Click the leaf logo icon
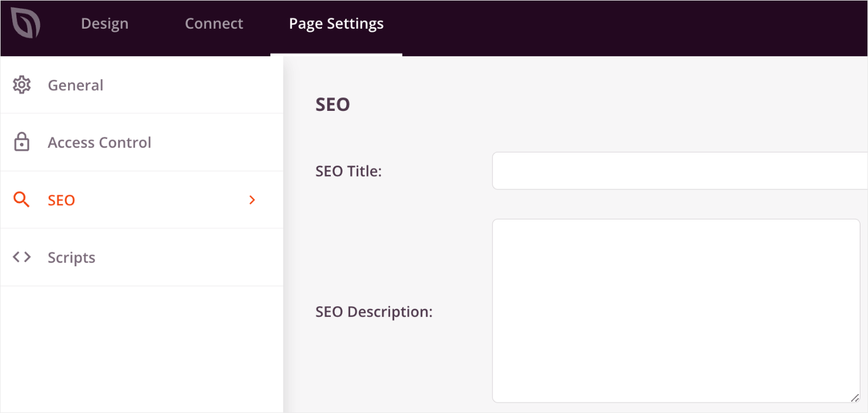This screenshot has width=868, height=413. coord(25,23)
